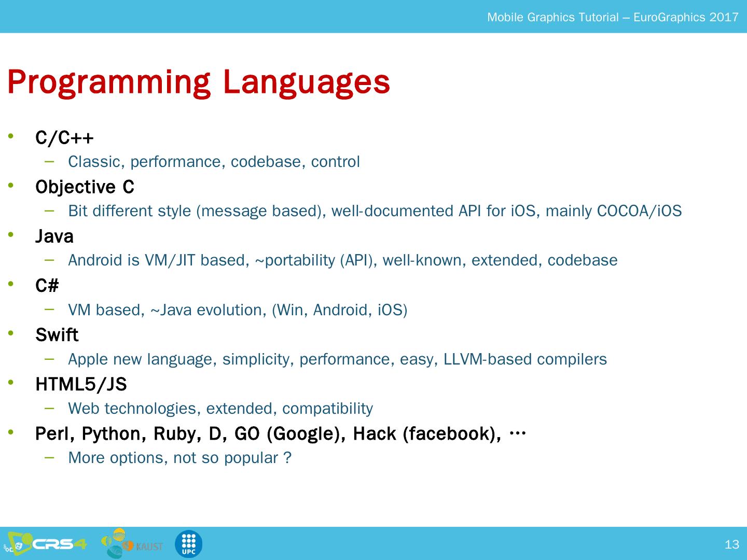This screenshot has height=560, width=747.
Task: Click the line starting "Perl, Python, Ruby, D, GO"
Action: pos(281,433)
